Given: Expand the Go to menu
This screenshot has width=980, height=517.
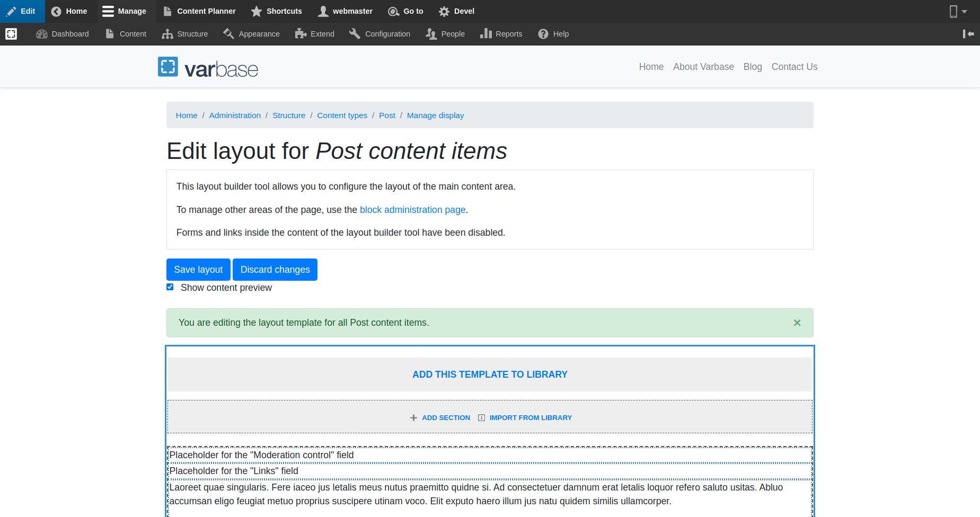Looking at the screenshot, I should 405,11.
